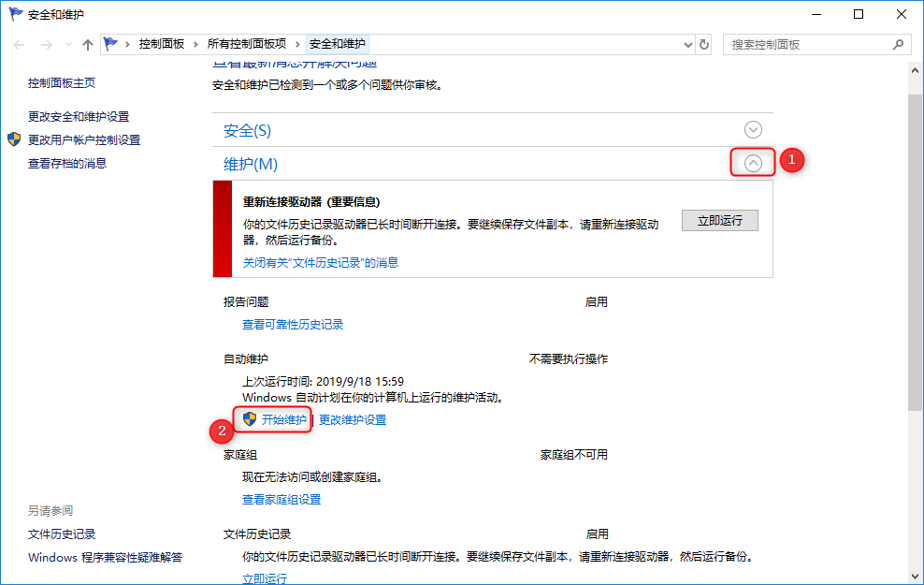The width and height of the screenshot is (924, 585).
Task: Open 更改维护设置 link
Action: [x=353, y=420]
